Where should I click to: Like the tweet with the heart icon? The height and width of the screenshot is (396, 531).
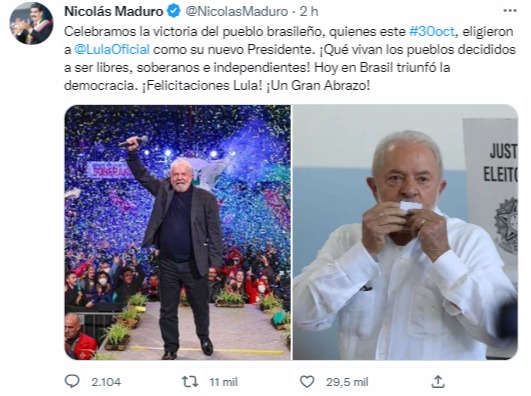307,382
